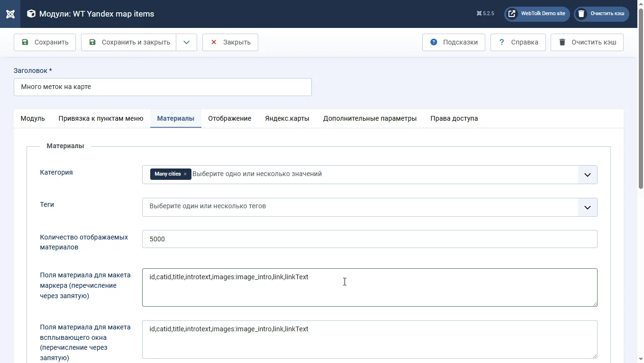Click Количество отображаемых материалов input
Image resolution: width=644 pixels, height=363 pixels.
pos(370,239)
